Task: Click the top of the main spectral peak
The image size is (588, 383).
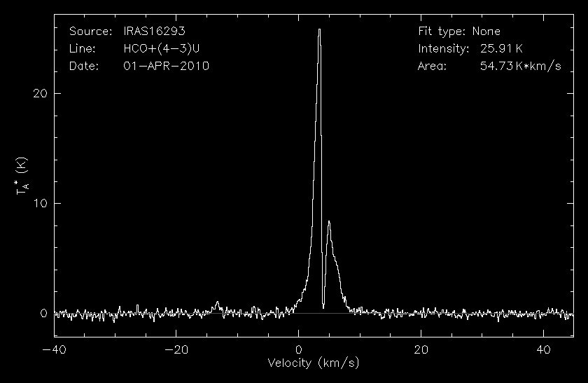Action: (319, 29)
